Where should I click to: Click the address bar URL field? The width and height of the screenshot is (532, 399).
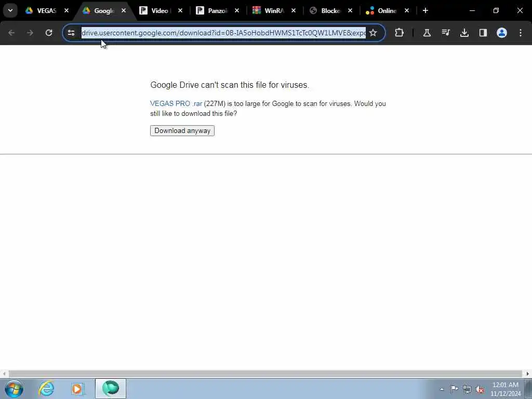pos(223,33)
